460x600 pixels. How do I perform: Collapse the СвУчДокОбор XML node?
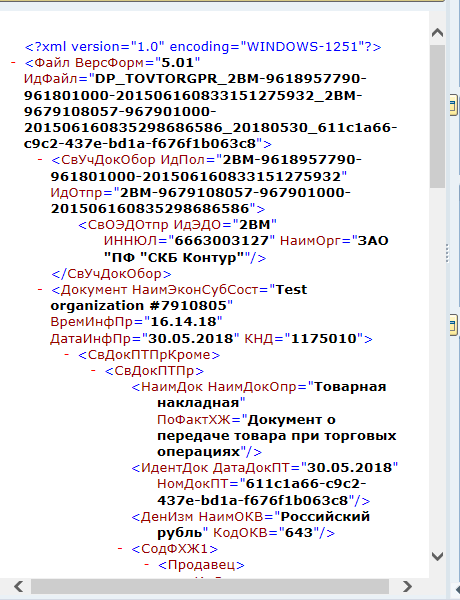coord(40,159)
